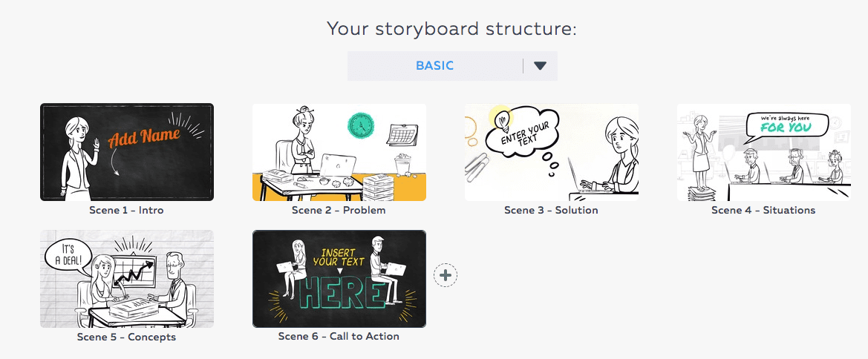The image size is (868, 359).
Task: Click the orange "Add Name" text
Action: (x=144, y=136)
